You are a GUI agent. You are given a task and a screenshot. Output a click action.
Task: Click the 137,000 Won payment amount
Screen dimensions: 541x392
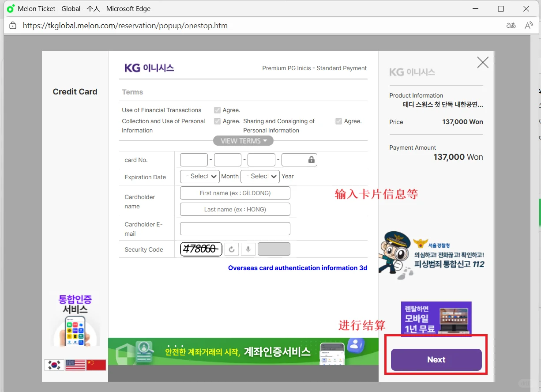coord(458,157)
